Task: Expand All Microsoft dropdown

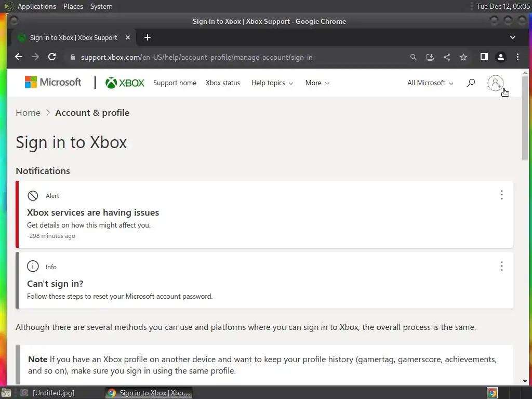Action: pyautogui.click(x=430, y=83)
